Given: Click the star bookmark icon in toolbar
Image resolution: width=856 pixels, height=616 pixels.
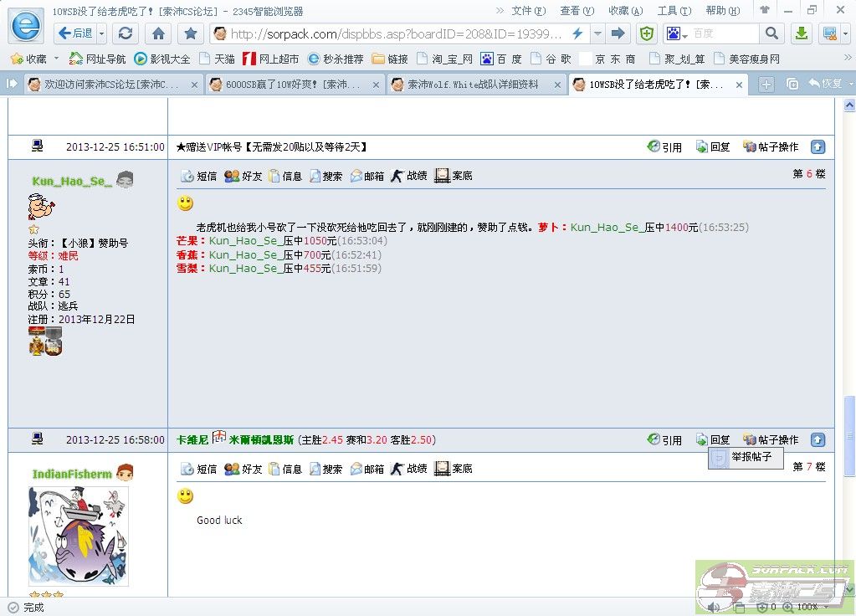Looking at the screenshot, I should pyautogui.click(x=191, y=33).
